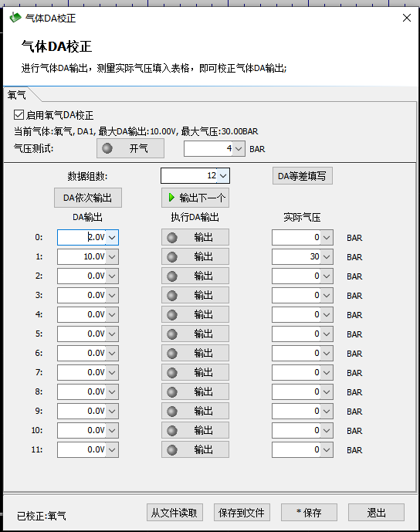Click the gray indicator on 开气 button
Screen dimensions: 420x532
(107, 148)
